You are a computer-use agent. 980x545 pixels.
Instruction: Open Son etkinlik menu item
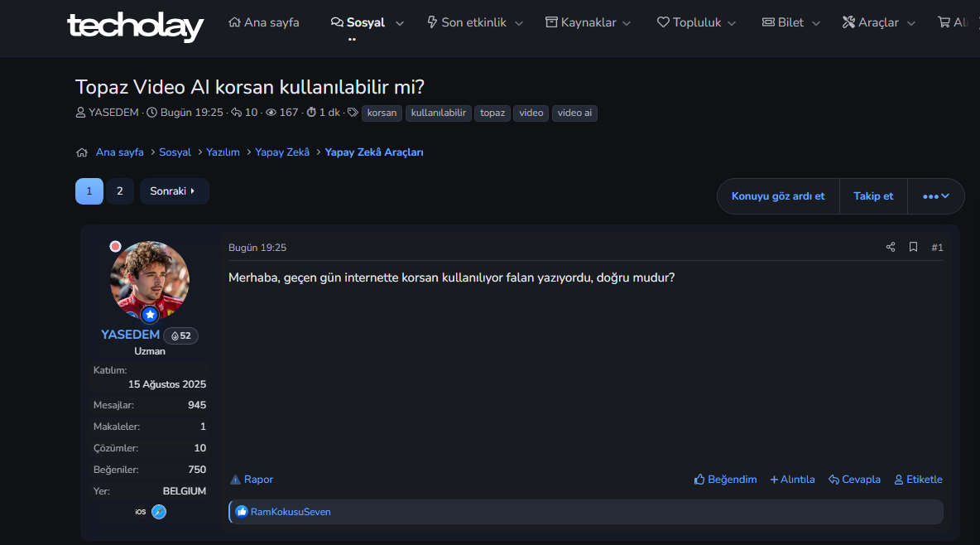point(466,22)
